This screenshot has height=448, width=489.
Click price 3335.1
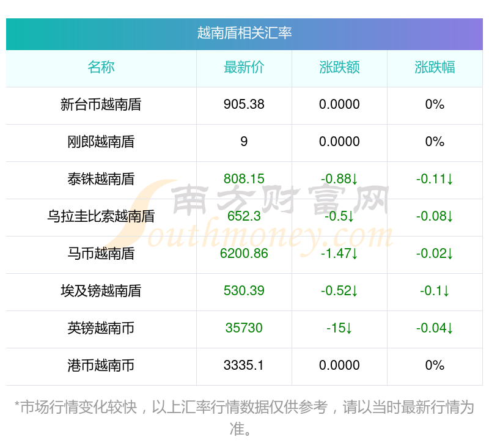[x=244, y=365]
